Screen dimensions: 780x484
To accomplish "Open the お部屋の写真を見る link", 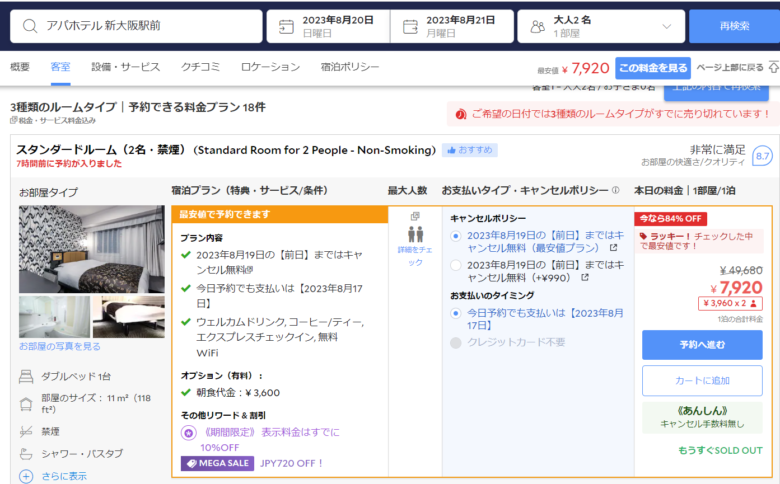I will (x=60, y=346).
